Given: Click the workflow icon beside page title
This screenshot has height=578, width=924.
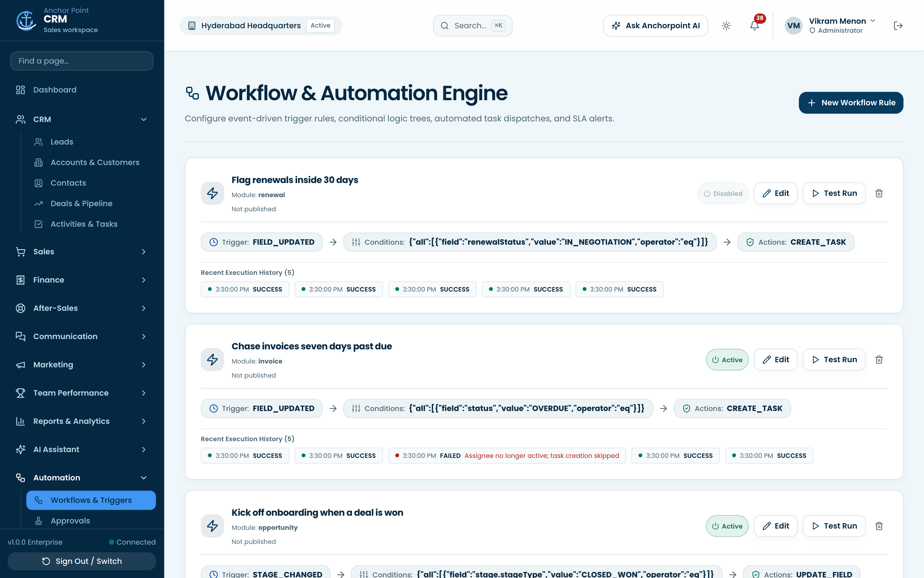Looking at the screenshot, I should pos(193,93).
